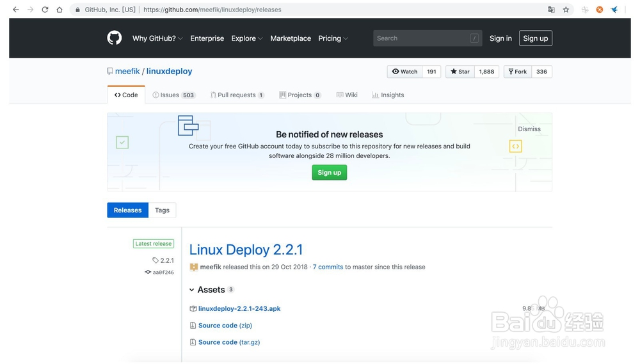Click the header Sign up button
The height and width of the screenshot is (364, 640).
(x=536, y=38)
